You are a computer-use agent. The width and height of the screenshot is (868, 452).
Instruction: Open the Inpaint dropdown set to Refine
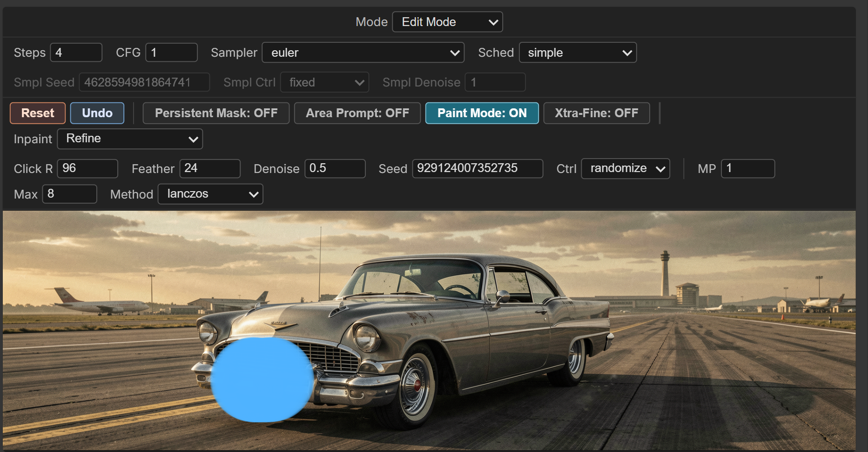pyautogui.click(x=130, y=139)
